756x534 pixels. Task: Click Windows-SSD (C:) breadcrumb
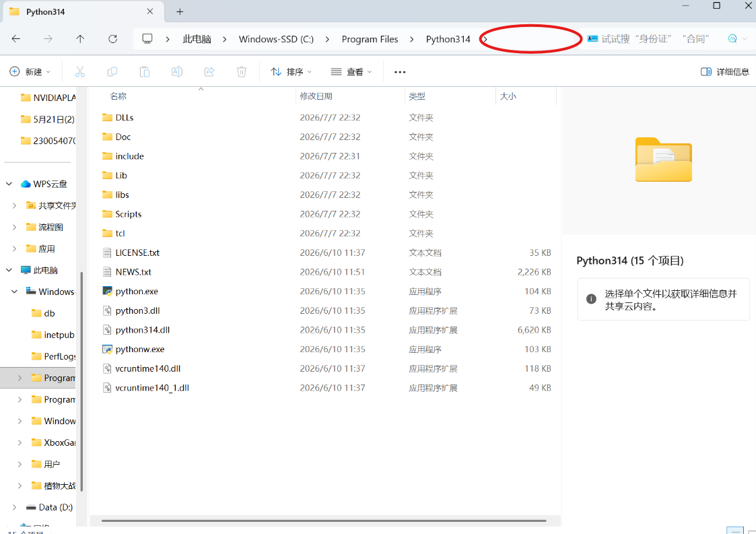276,39
